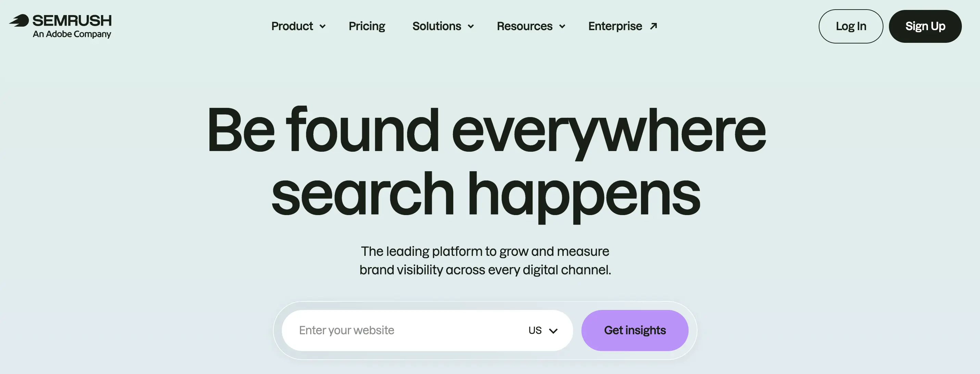Click the external arrow icon next to Enterprise
980x374 pixels.
(x=653, y=26)
